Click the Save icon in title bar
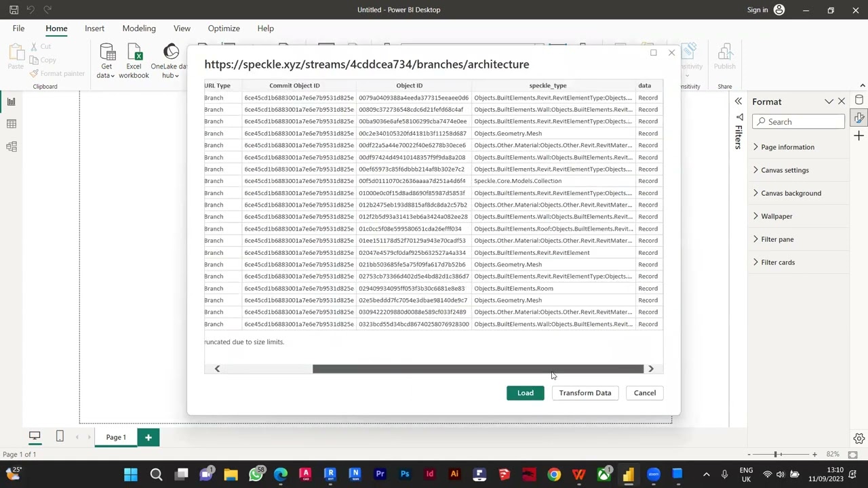Image resolution: width=868 pixels, height=488 pixels. 14,9
